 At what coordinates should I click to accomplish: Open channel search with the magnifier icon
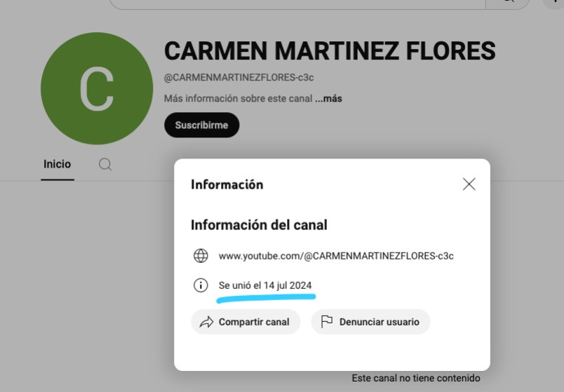pyautogui.click(x=105, y=164)
